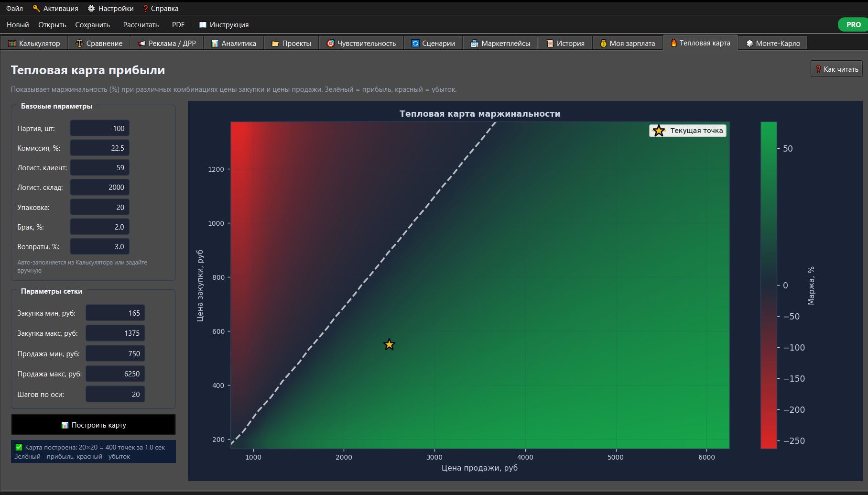Click the megaphone icon on Реклама / ДРР tab
Screen dimensions: 868x495
(x=141, y=43)
